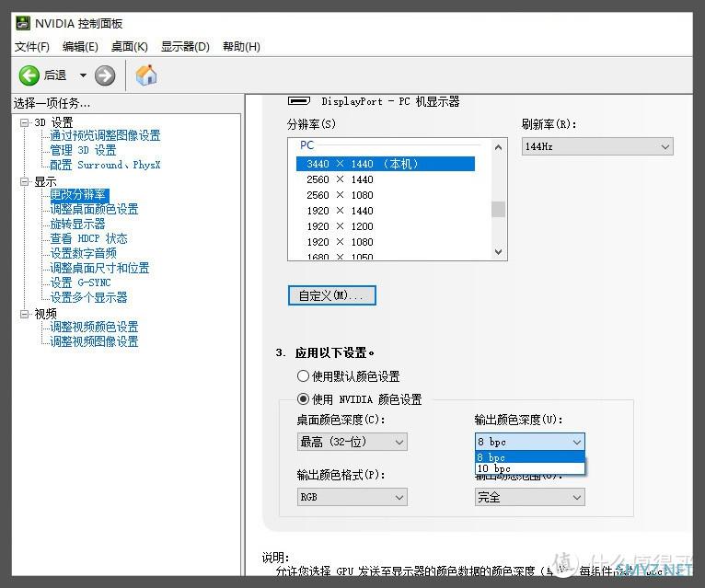Click the NVIDIA Control Panel title icon
The width and height of the screenshot is (705, 588).
tap(22, 23)
